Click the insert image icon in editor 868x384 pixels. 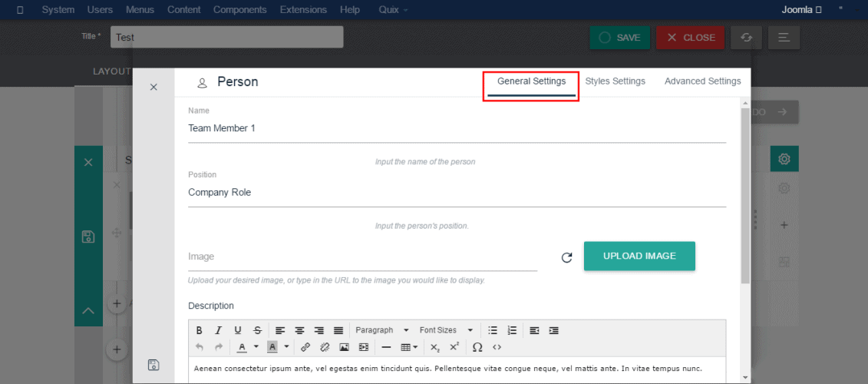click(344, 347)
